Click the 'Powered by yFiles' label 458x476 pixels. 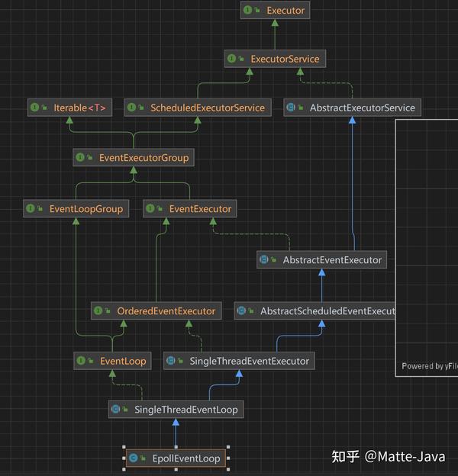click(x=430, y=366)
